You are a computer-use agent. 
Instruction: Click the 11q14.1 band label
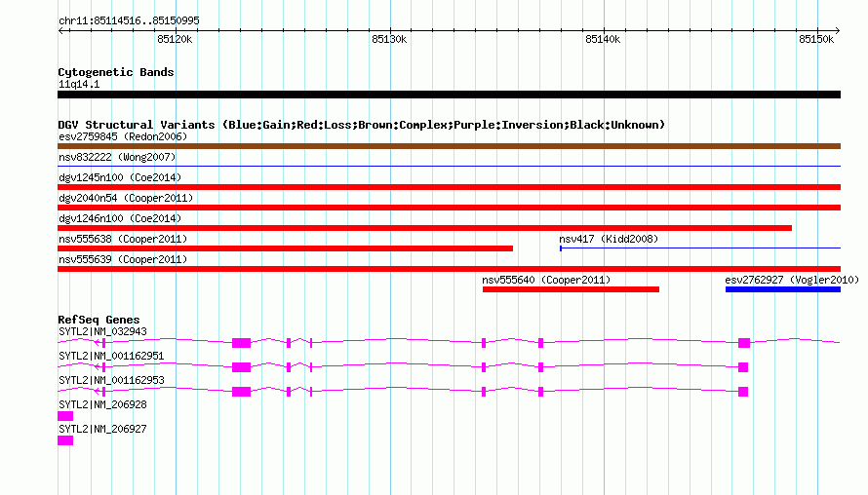tap(79, 84)
